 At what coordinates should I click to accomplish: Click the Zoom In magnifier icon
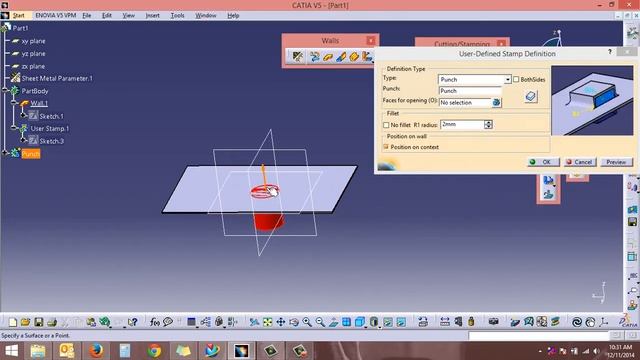pos(307,322)
